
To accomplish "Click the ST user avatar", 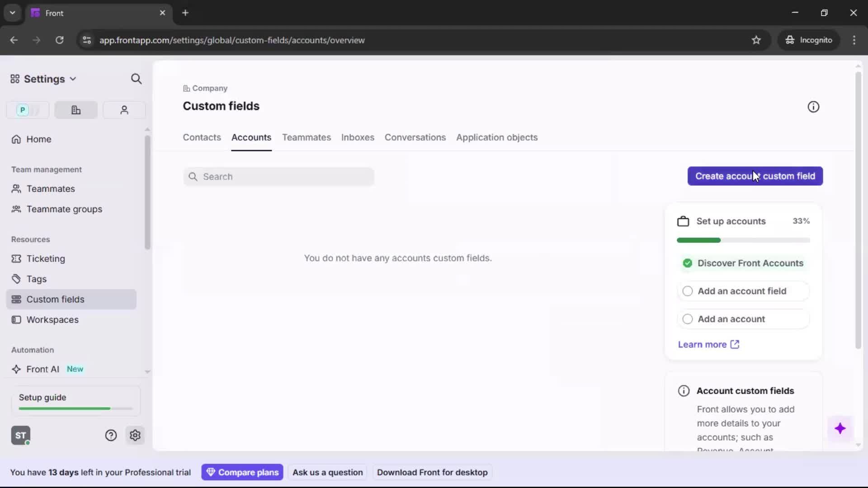I will click(20, 435).
